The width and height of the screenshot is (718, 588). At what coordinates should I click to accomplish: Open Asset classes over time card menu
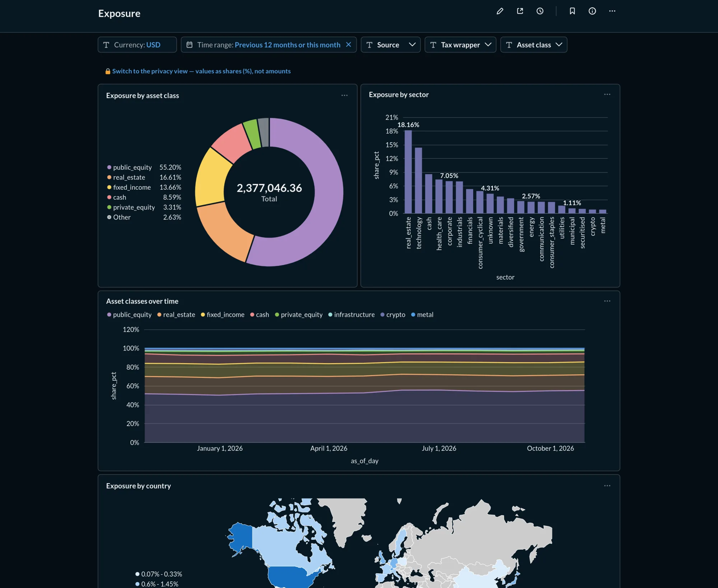[607, 301]
